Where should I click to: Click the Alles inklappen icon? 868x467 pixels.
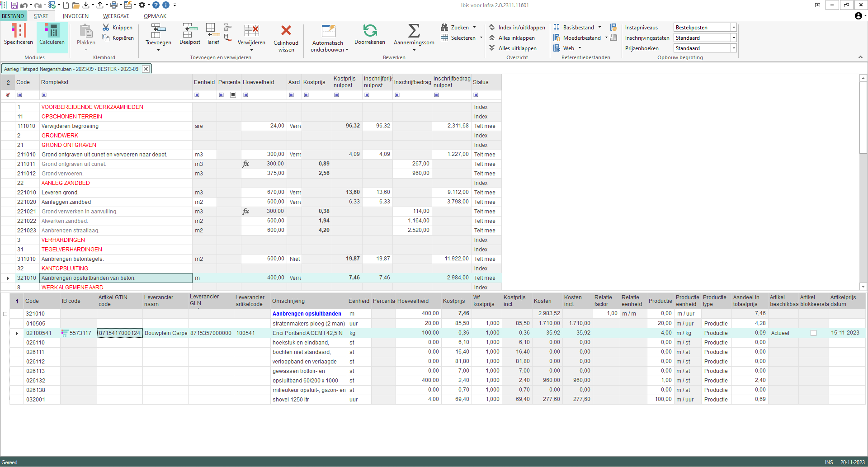492,38
